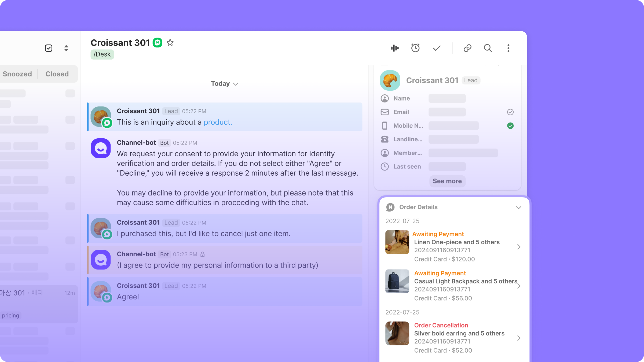Open the product link in message
This screenshot has width=644, height=362.
coord(218,122)
